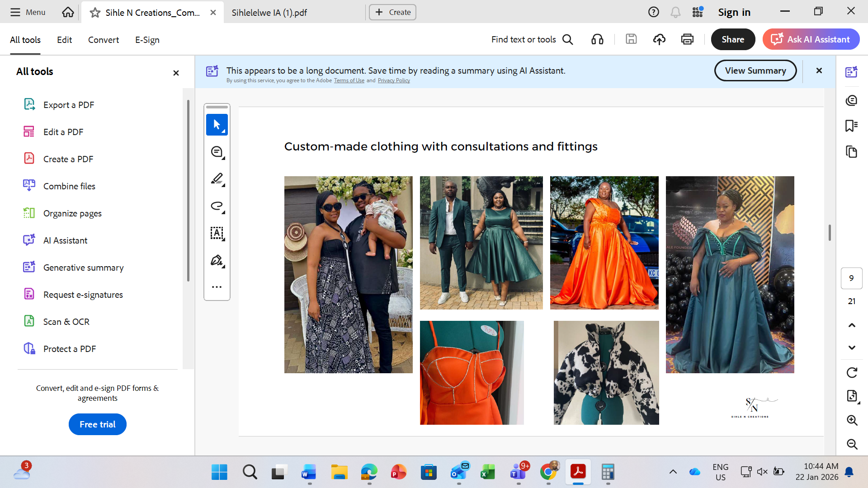This screenshot has width=868, height=488.
Task: Pick the freehand draw loop tool
Action: point(217,206)
